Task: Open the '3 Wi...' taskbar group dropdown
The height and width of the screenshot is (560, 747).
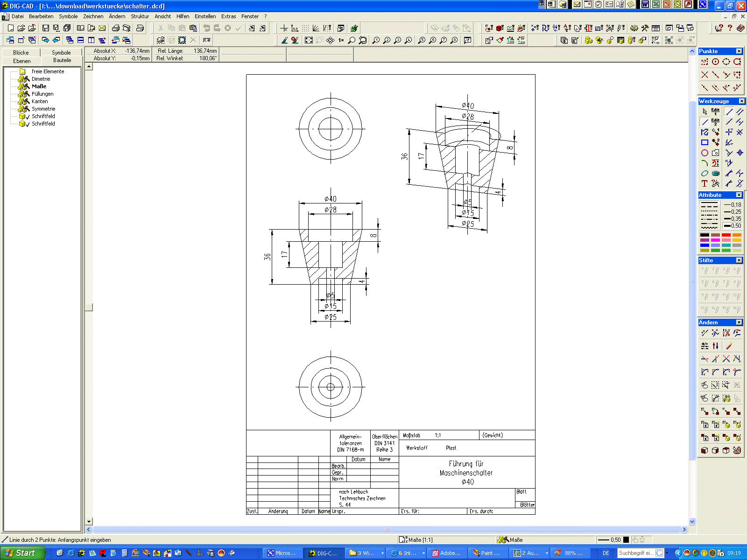Action: (x=382, y=553)
